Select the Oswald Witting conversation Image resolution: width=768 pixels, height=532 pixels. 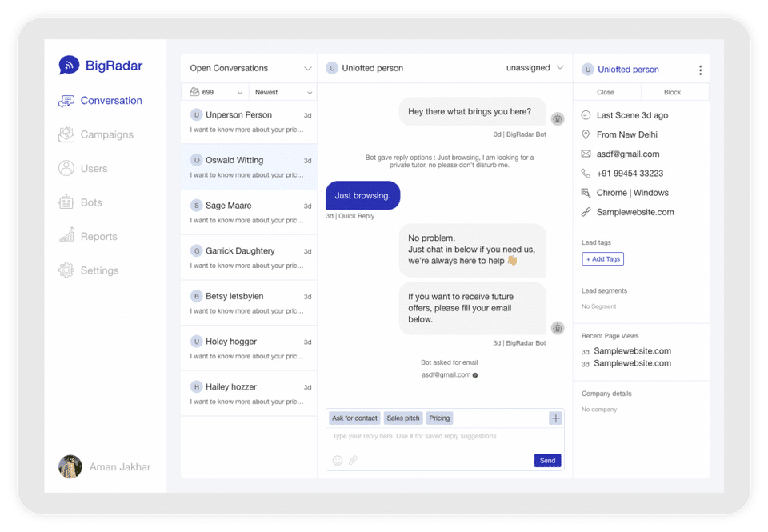tap(249, 166)
